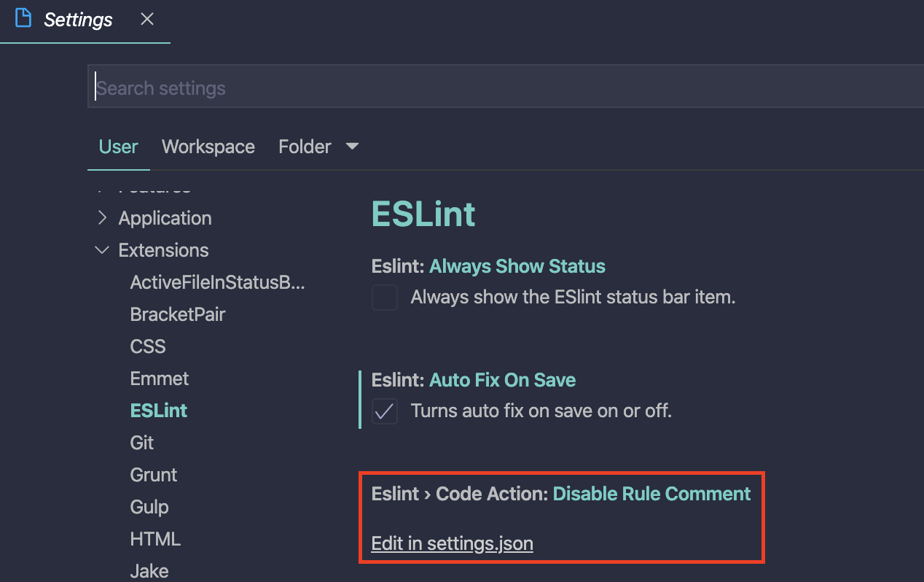Select the Settings editor tab
The image size is (924, 582).
[x=85, y=20]
